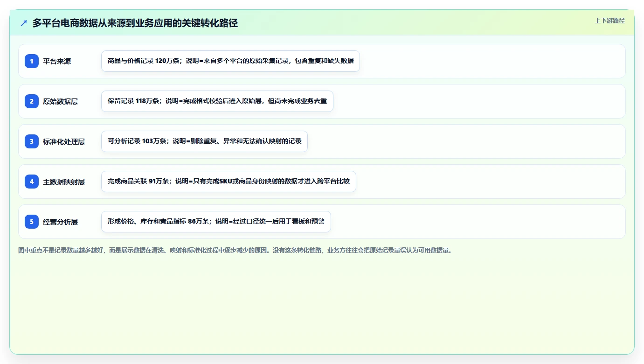644x364 pixels.
Task: Click step number badge 5
Action: coord(32,221)
